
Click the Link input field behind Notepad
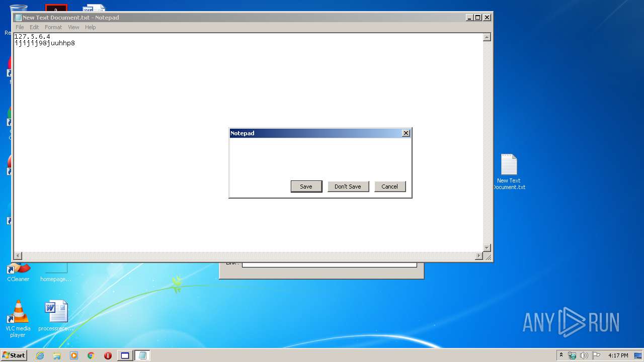(x=330, y=264)
